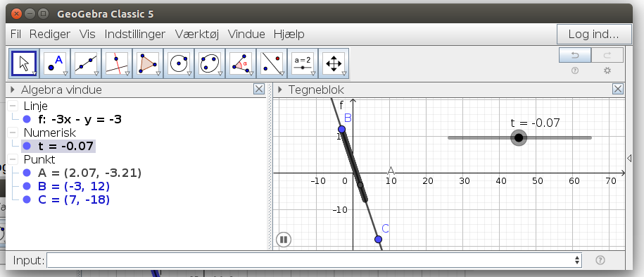The width and height of the screenshot is (644, 277).
Task: Click the t = -0.07 slider label
Action: [536, 123]
